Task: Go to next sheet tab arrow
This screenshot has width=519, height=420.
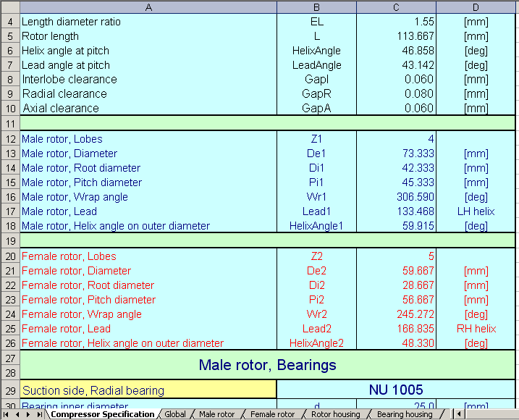Action: tap(28, 414)
